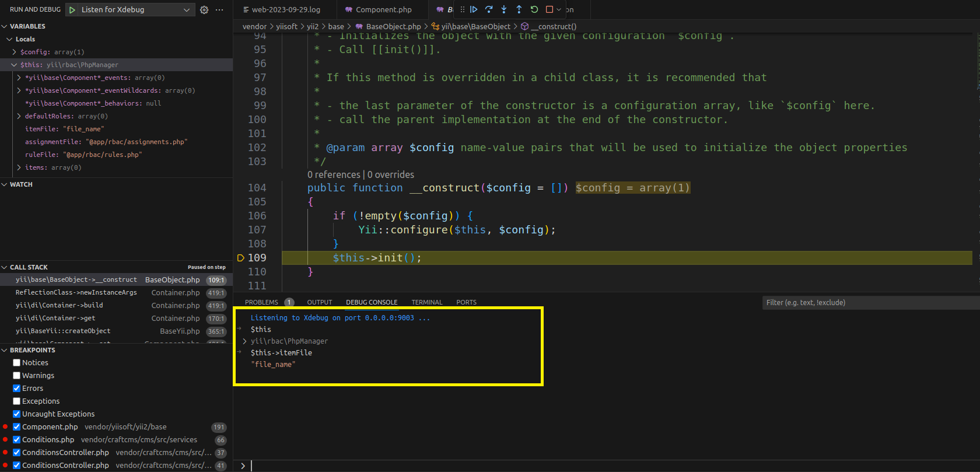Switch to Component.php editor tab

pyautogui.click(x=384, y=9)
